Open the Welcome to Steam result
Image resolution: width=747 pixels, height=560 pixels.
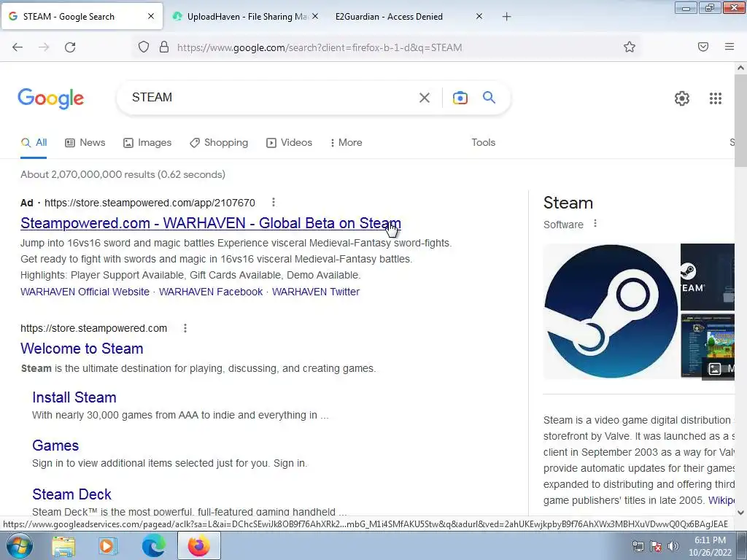coord(82,349)
